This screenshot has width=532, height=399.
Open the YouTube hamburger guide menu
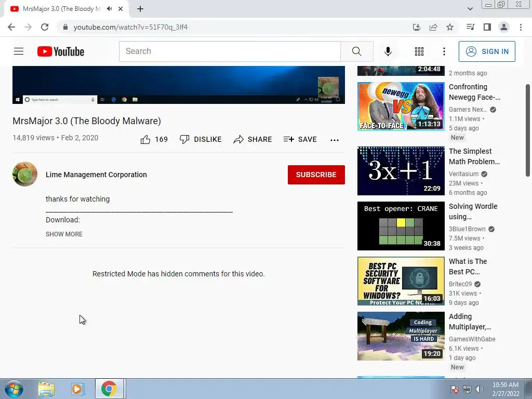coord(19,51)
